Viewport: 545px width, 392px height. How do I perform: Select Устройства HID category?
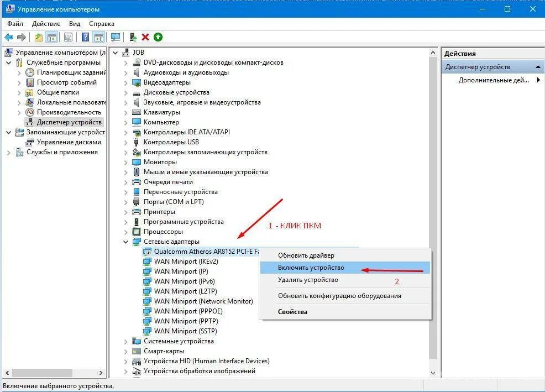207,361
